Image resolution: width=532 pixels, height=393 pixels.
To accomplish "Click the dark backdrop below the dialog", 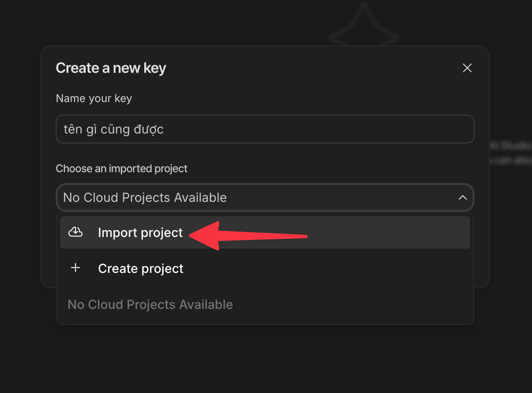I will [x=265, y=360].
